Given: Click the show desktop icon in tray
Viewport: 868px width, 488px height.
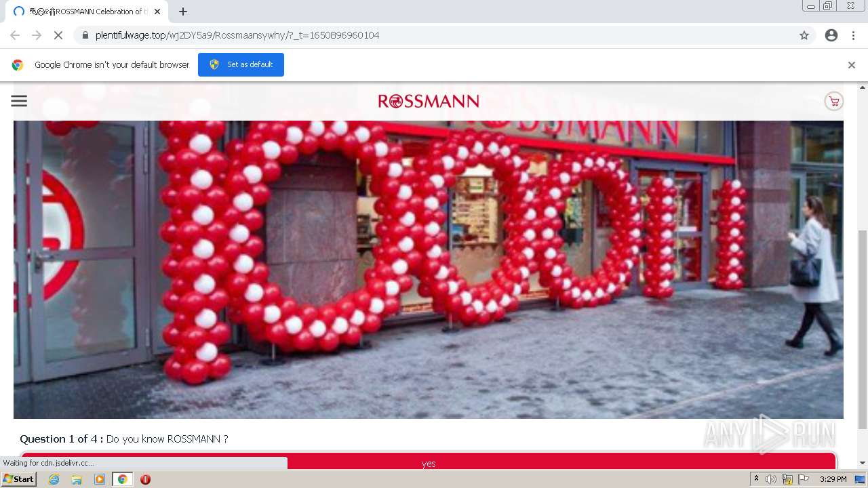Looking at the screenshot, I should point(861,479).
